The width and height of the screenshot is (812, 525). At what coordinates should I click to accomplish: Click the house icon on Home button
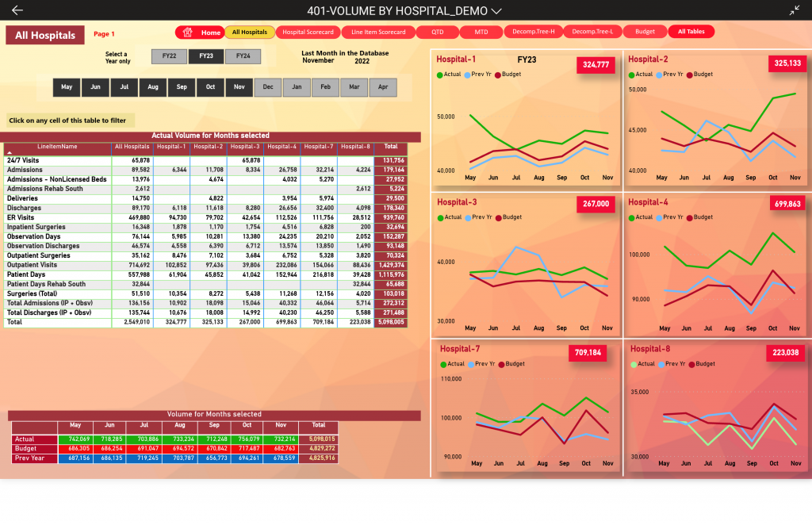[188, 33]
